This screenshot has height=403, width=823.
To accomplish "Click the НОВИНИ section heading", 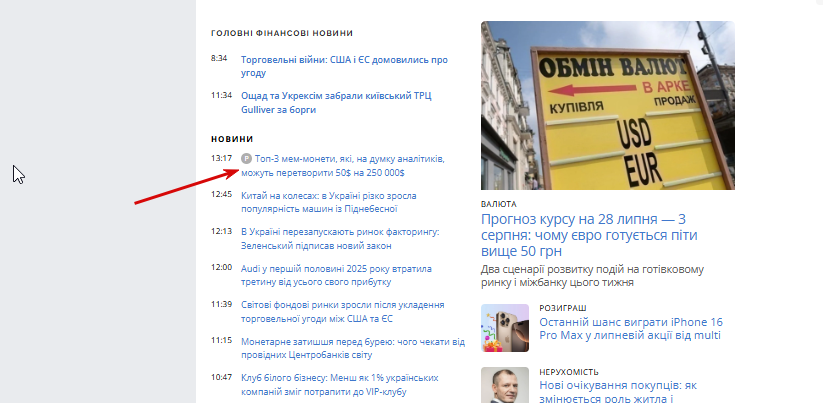I will [x=232, y=139].
